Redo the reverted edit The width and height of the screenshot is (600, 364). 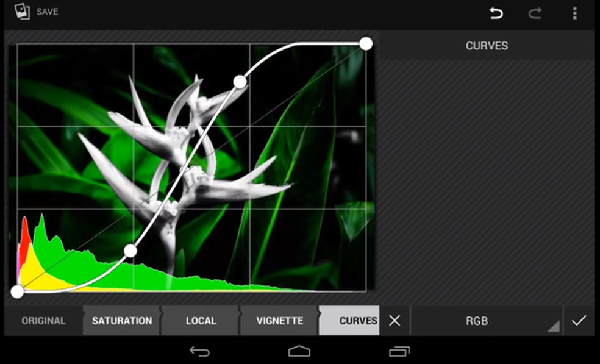click(x=535, y=12)
